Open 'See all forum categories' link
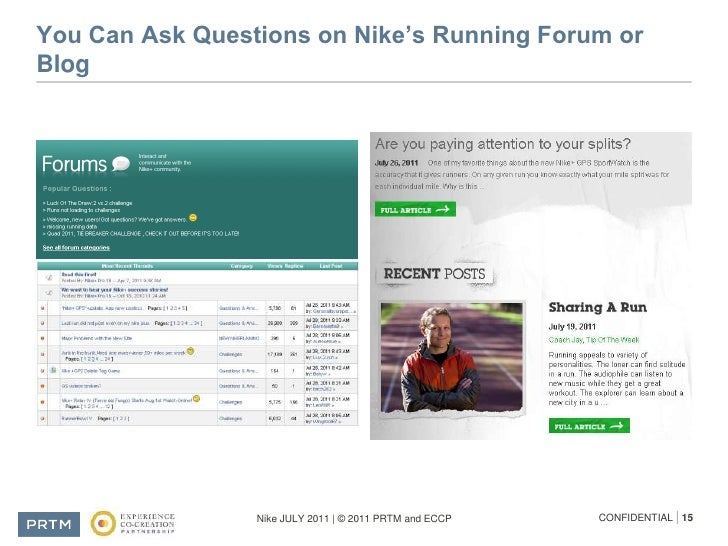This screenshot has height=546, width=728. click(76, 247)
